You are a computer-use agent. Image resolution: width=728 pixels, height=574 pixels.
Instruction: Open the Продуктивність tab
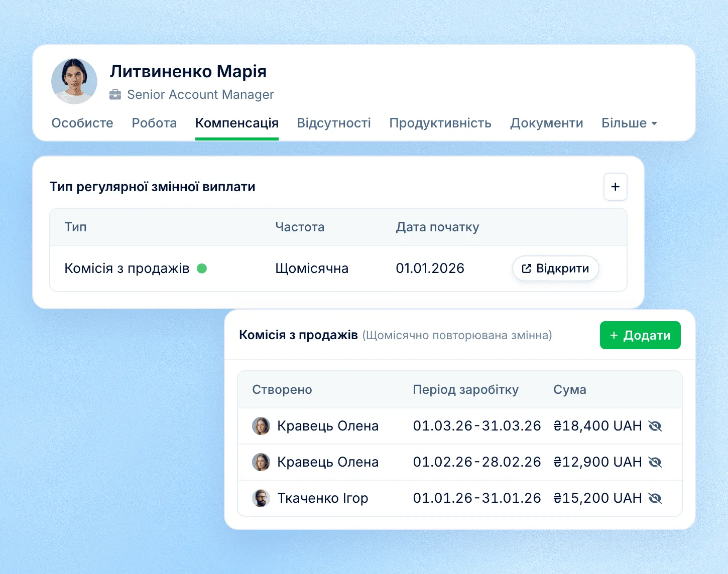point(440,123)
